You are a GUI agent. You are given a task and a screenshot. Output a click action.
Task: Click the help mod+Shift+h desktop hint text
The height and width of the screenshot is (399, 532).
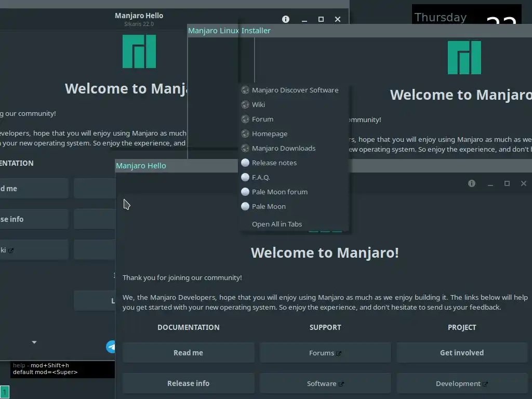[x=41, y=365]
